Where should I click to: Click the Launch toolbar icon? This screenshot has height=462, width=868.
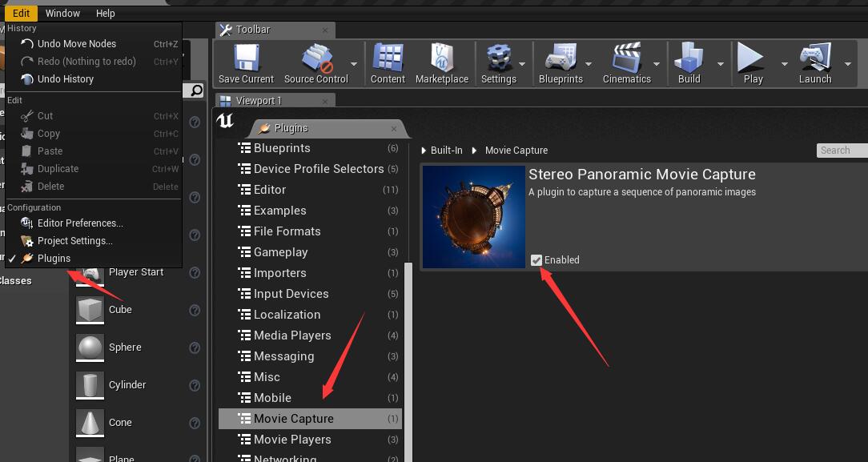(815, 58)
